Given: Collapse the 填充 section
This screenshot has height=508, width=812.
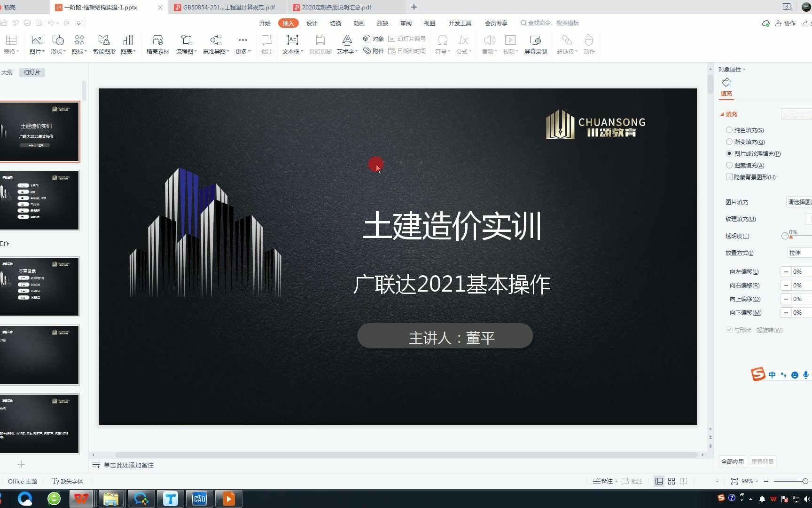Looking at the screenshot, I should pyautogui.click(x=722, y=114).
